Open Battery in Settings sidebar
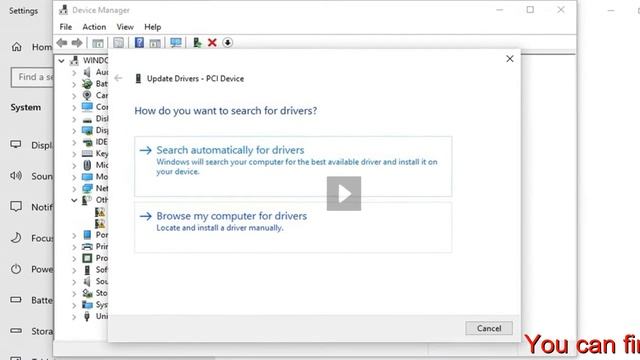Viewport: 640px width, 360px height. (31, 300)
